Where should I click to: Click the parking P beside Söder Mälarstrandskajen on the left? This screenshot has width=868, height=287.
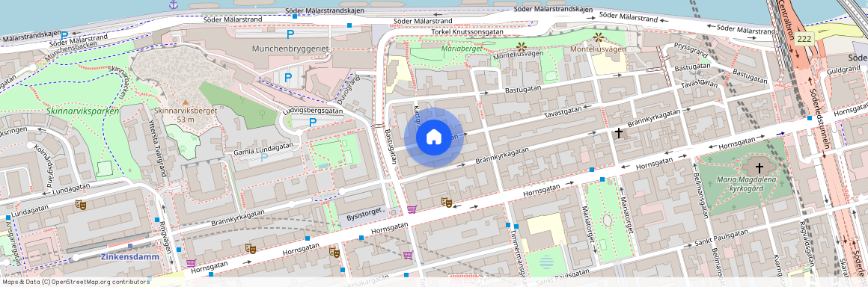(64, 36)
